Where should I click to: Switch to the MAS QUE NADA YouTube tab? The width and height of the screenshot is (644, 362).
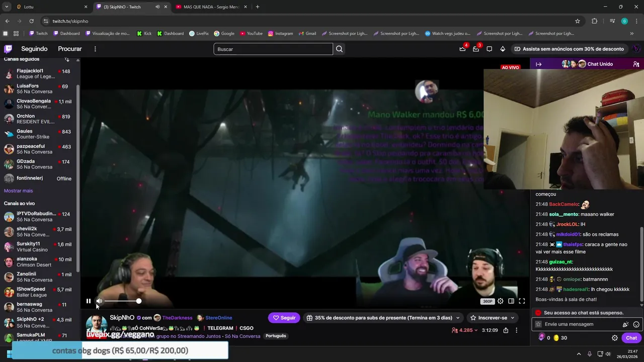[211, 7]
